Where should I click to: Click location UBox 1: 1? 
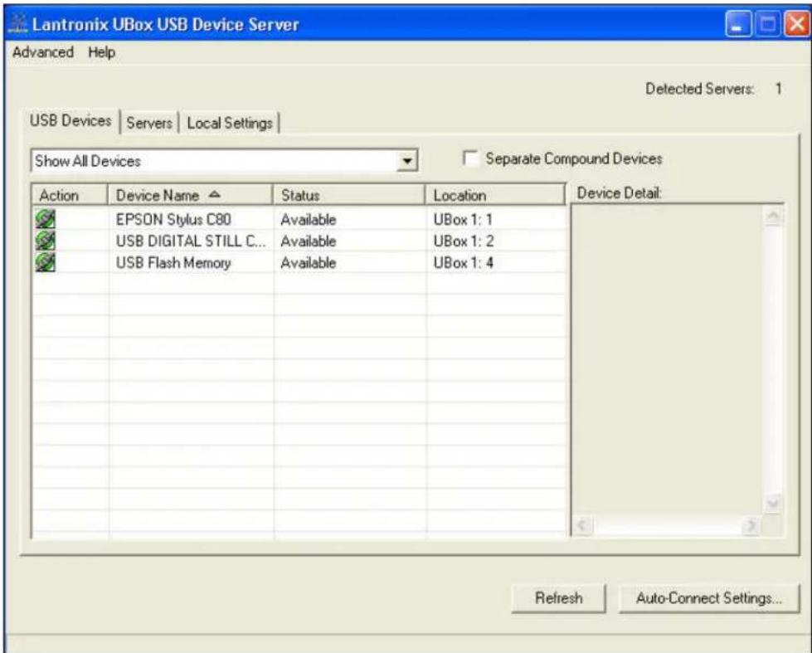point(463,220)
